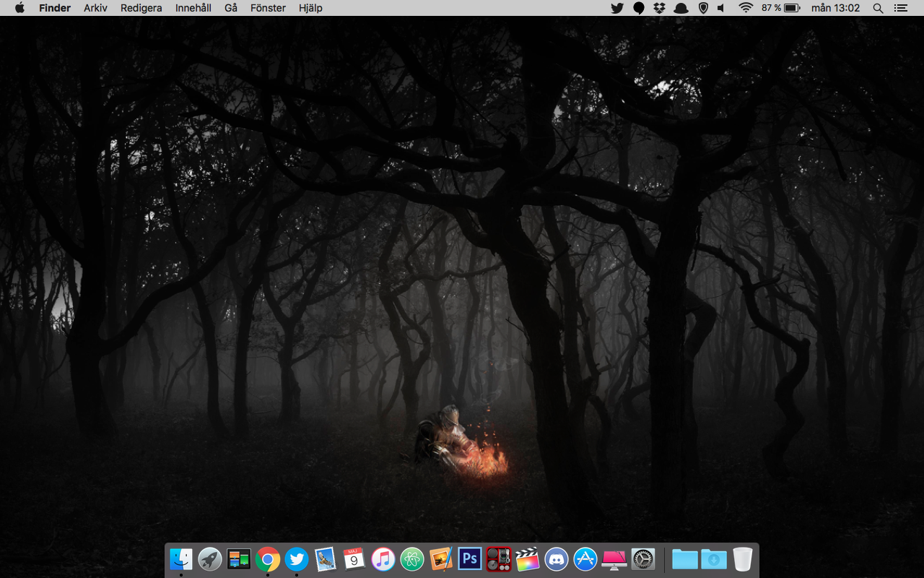The height and width of the screenshot is (578, 924).
Task: Open the CleanMyMac pink monitor icon
Action: [614, 559]
